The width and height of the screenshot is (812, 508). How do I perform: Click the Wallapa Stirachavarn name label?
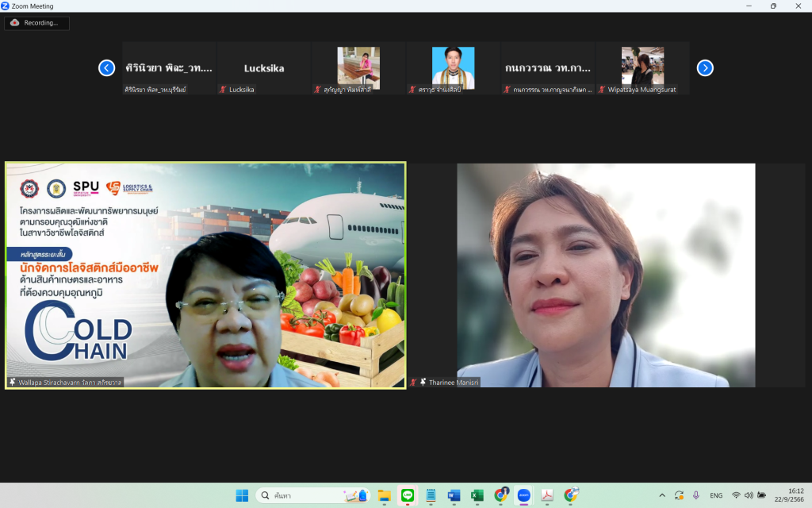(70, 383)
